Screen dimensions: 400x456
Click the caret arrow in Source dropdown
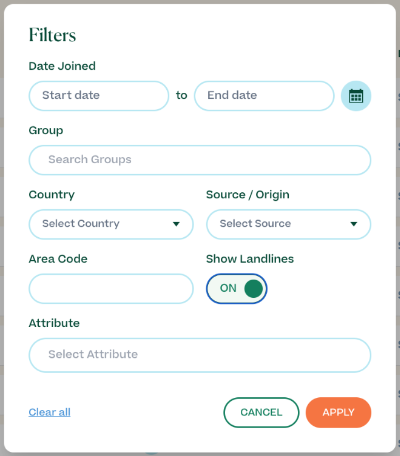tap(354, 224)
